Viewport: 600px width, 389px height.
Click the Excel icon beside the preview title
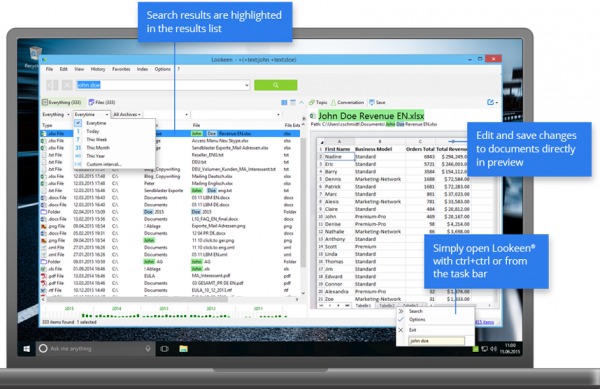[x=312, y=116]
